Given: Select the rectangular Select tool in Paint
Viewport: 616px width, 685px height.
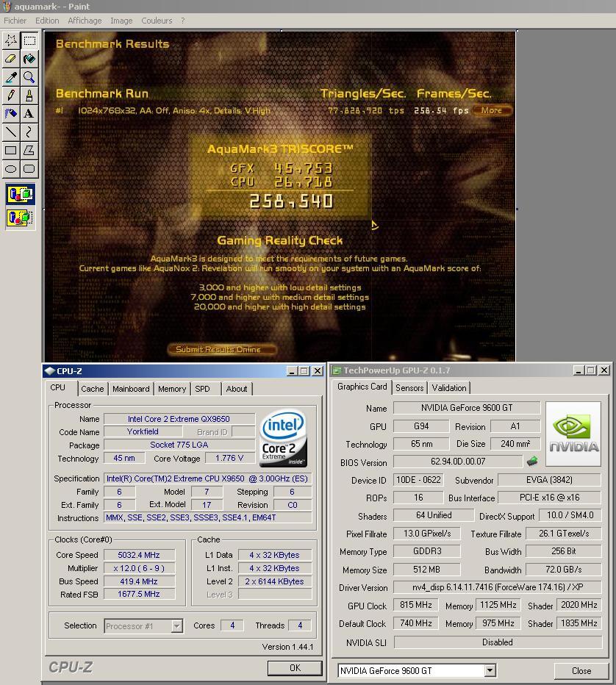Looking at the screenshot, I should tap(29, 40).
